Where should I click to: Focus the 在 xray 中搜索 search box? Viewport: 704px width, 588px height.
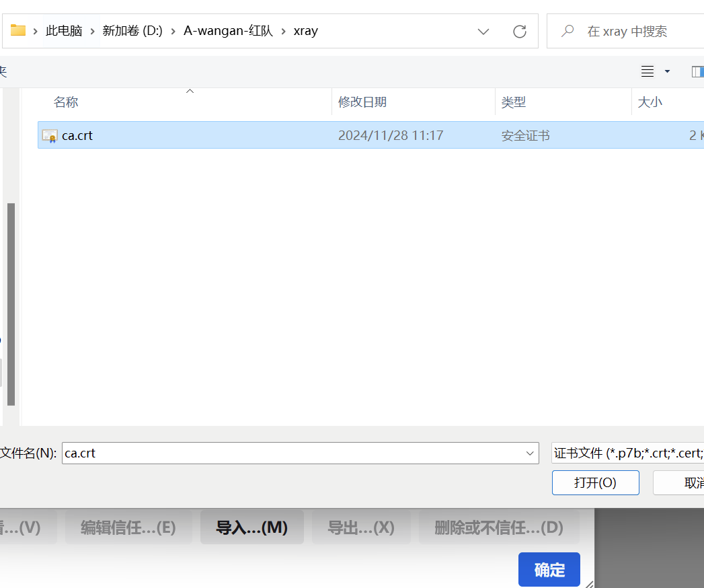tap(627, 32)
